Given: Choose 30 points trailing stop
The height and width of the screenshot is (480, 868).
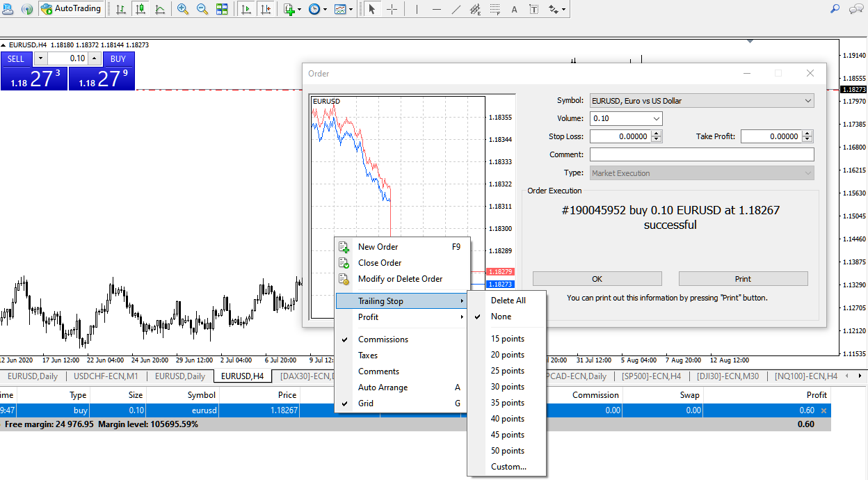Looking at the screenshot, I should click(508, 387).
